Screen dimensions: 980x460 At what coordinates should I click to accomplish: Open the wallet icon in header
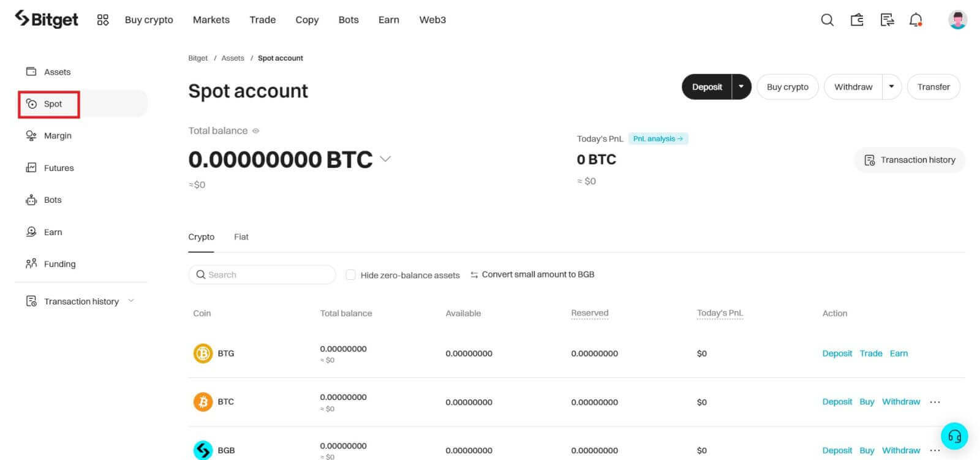857,20
